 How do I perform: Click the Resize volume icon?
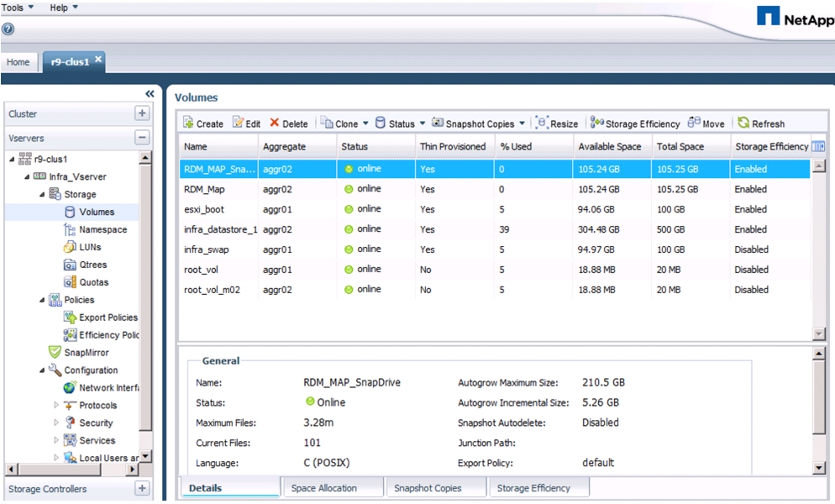(542, 123)
